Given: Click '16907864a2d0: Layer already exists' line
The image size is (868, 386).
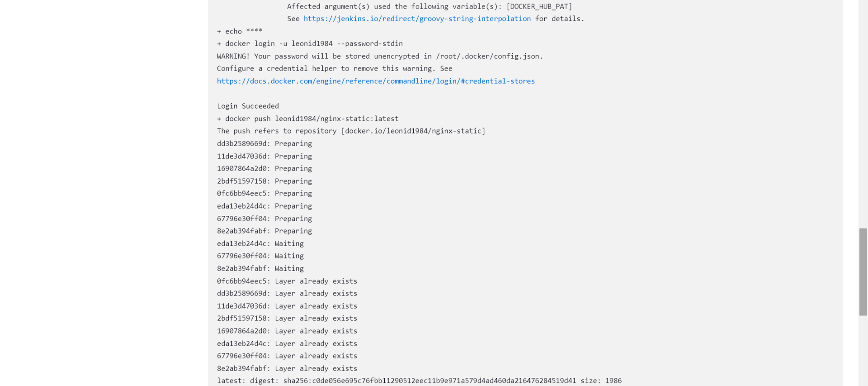Looking at the screenshot, I should tap(287, 331).
